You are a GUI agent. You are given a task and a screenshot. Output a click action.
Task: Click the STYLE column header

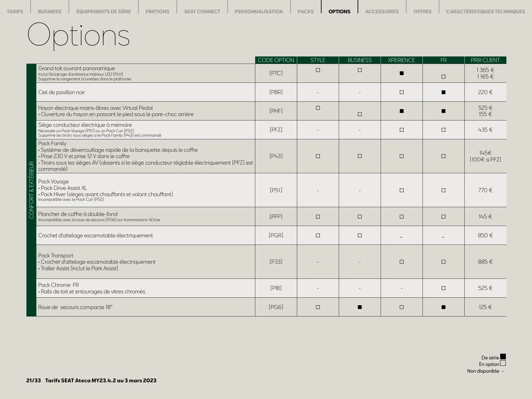click(x=318, y=60)
